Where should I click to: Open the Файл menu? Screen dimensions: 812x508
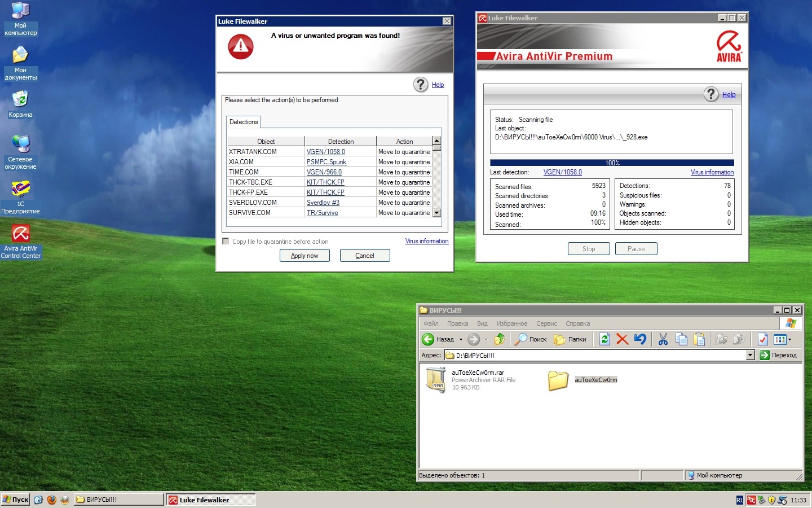click(431, 323)
